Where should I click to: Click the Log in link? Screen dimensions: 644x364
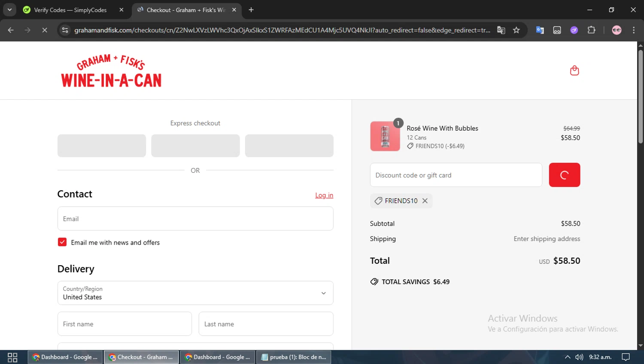(324, 195)
